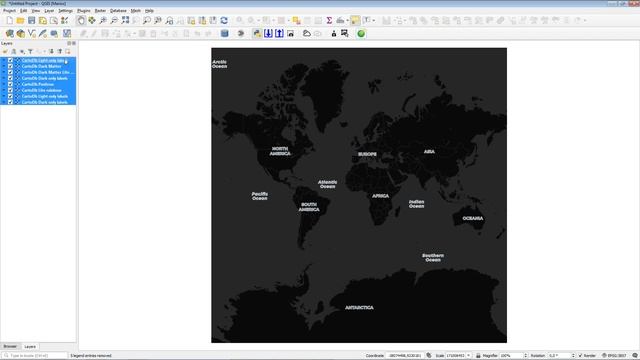Open the Project menu
This screenshot has height=360, width=640.
(x=9, y=11)
